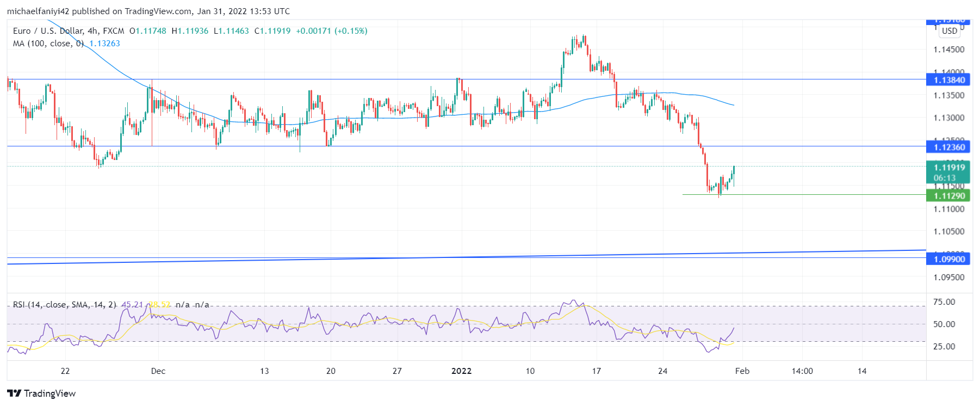The image size is (980, 406).
Task: Click the TradingView logo at bottom left
Action: coord(41,393)
